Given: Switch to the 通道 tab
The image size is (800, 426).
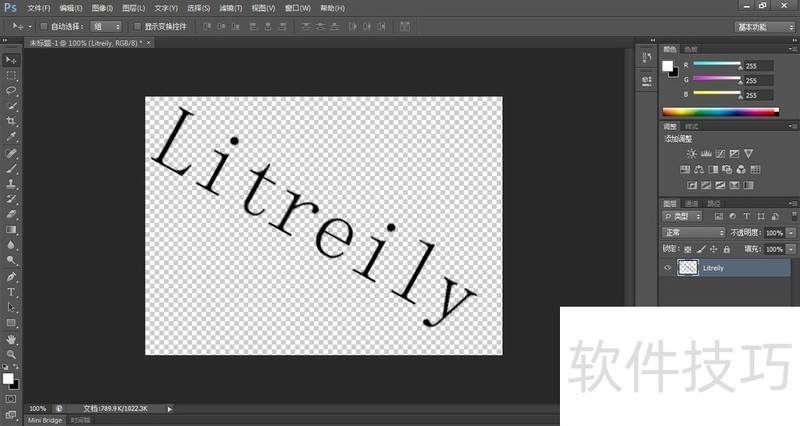Looking at the screenshot, I should [x=691, y=204].
